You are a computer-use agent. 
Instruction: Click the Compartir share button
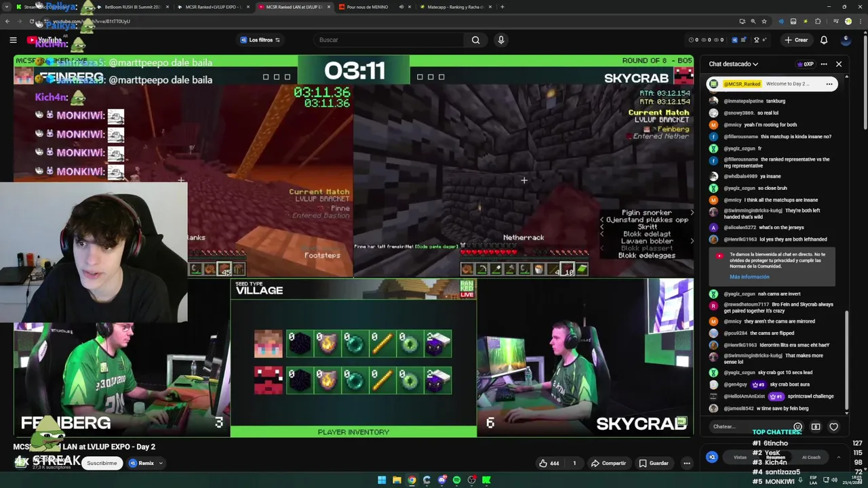pyautogui.click(x=608, y=463)
